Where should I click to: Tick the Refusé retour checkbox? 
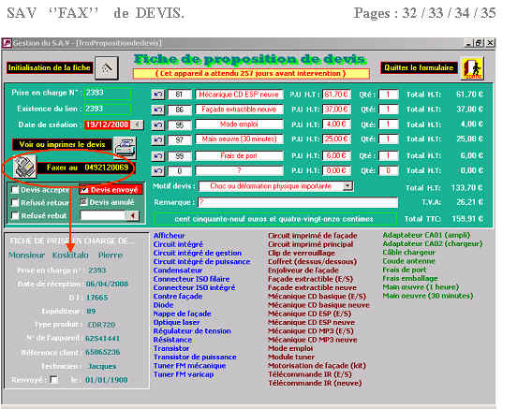[x=15, y=203]
